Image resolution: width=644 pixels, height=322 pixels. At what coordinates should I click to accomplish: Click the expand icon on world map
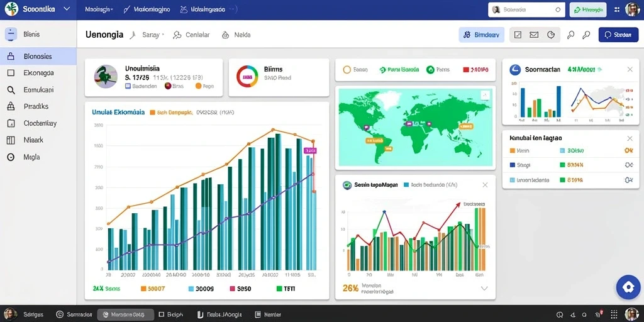coord(485,96)
